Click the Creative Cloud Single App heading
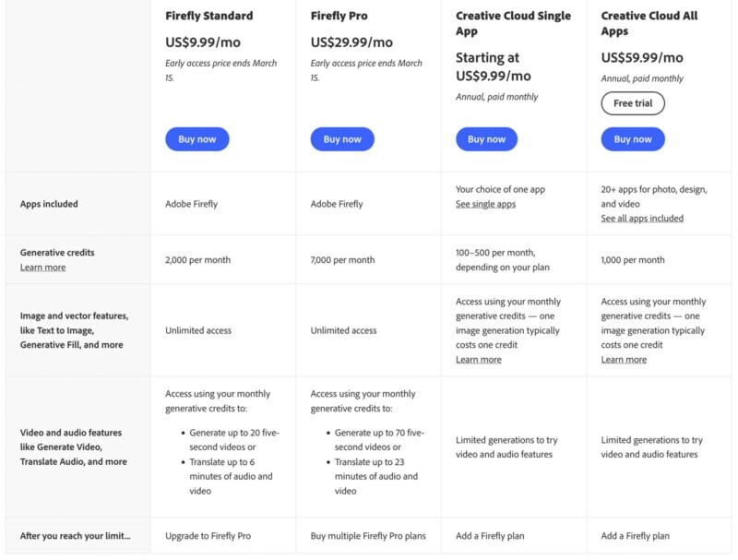738x560 pixels. click(x=513, y=23)
